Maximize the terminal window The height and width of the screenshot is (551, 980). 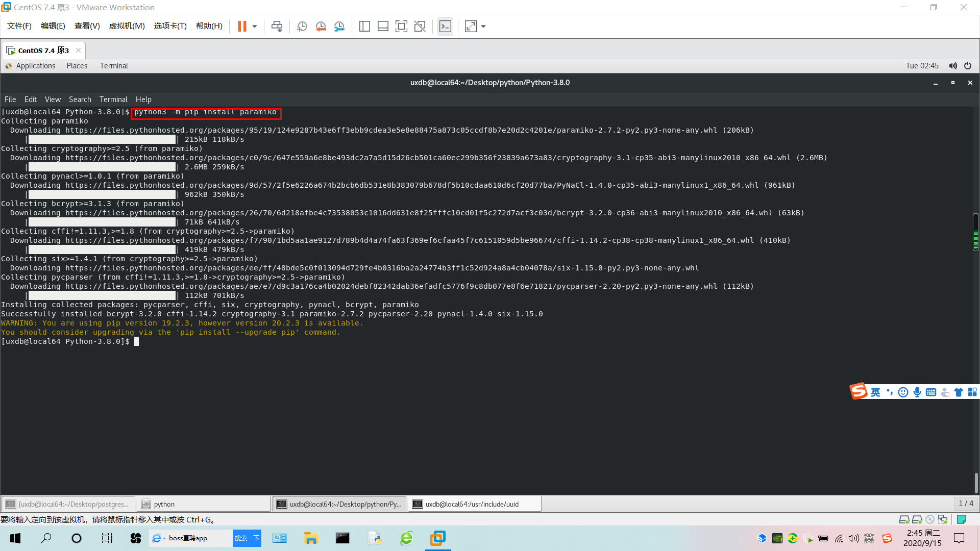tap(952, 83)
